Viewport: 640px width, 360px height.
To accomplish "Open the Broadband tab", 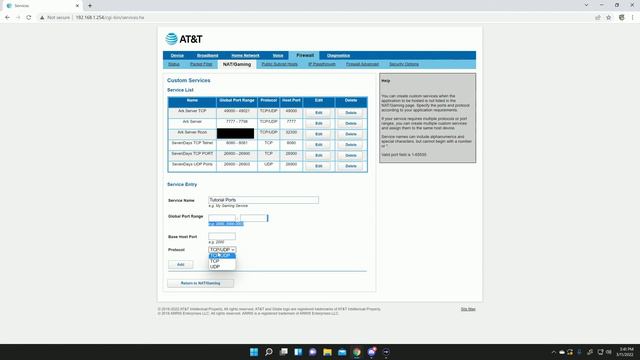I will click(x=207, y=56).
